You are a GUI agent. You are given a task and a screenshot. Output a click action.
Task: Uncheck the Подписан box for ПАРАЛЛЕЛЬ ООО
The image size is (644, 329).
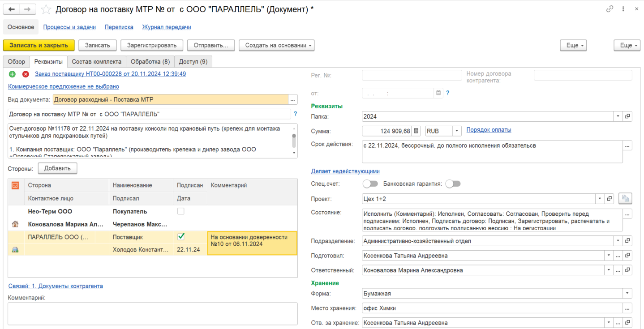click(181, 236)
